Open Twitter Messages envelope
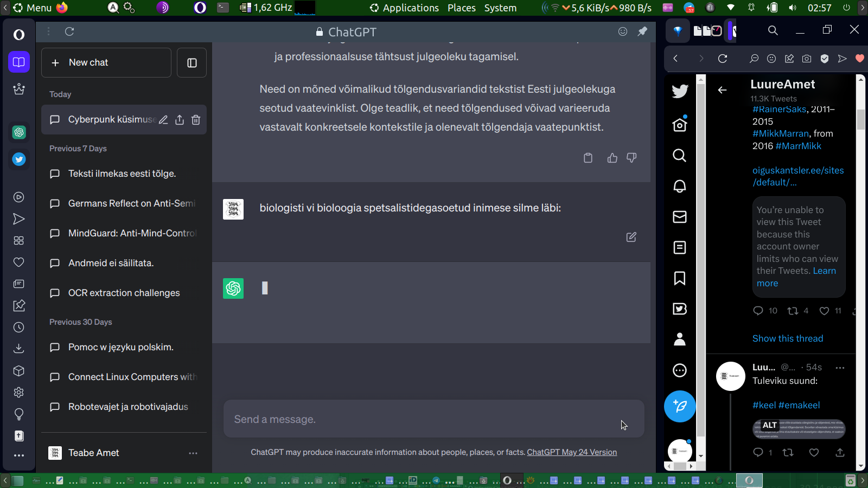Image resolution: width=868 pixels, height=488 pixels. [x=680, y=217]
